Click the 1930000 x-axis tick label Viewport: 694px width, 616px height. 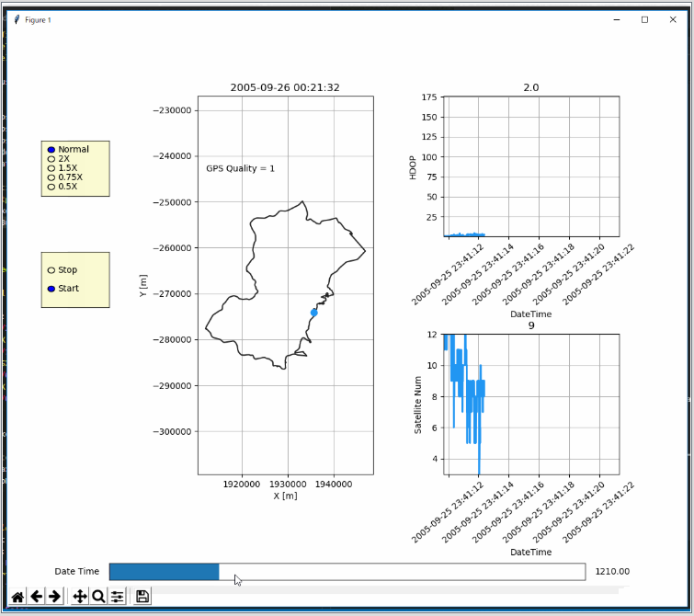click(288, 484)
